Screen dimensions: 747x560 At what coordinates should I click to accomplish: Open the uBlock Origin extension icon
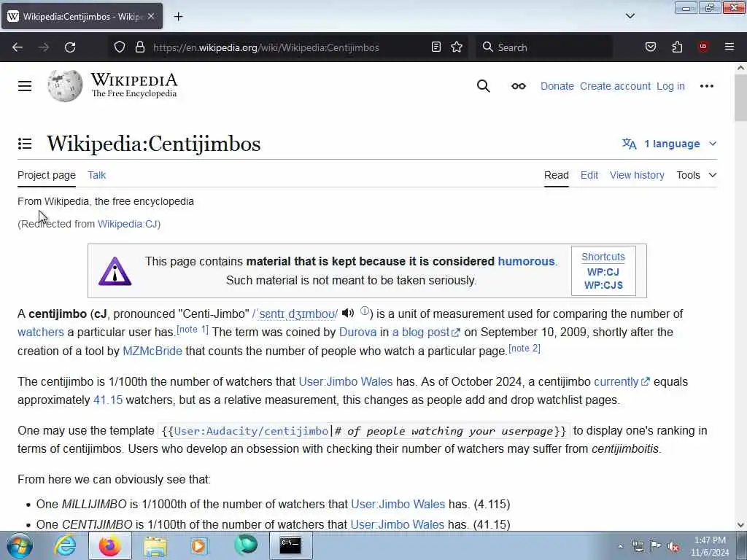[703, 47]
